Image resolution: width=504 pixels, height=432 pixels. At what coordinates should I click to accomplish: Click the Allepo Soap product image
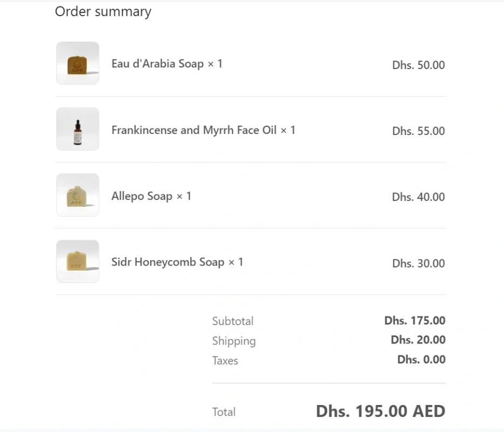click(x=77, y=195)
